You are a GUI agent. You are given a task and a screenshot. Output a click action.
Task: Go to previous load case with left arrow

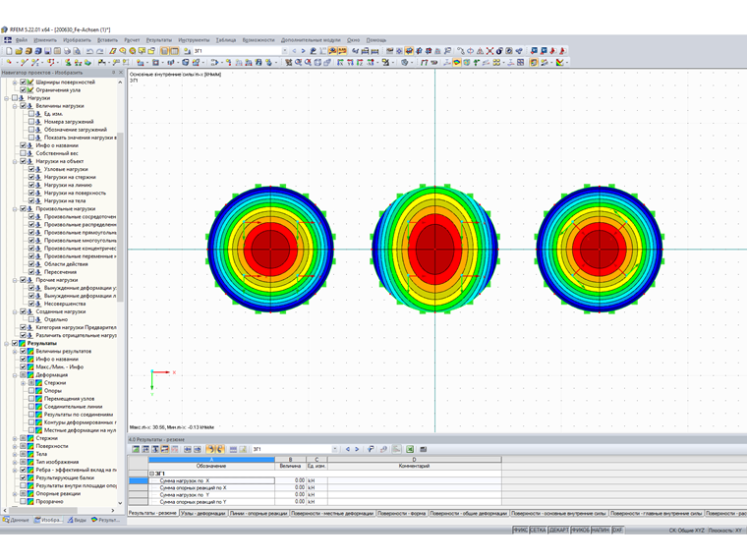click(x=294, y=51)
